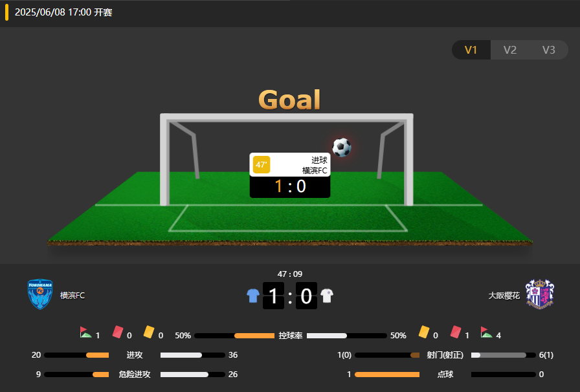This screenshot has width=580, height=392.
Task: Click the orange 控球率 possession bar
Action: pos(254,336)
